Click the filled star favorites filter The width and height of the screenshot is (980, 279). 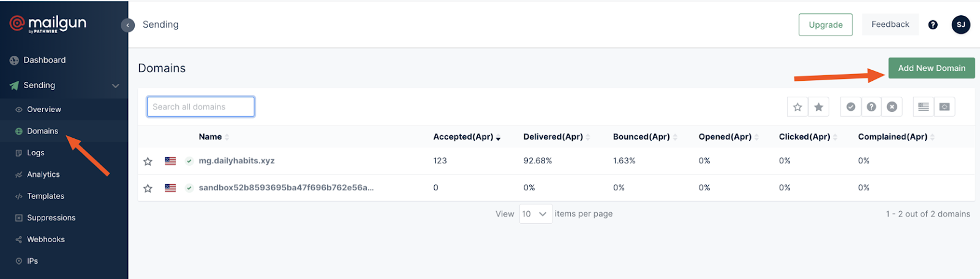point(818,107)
